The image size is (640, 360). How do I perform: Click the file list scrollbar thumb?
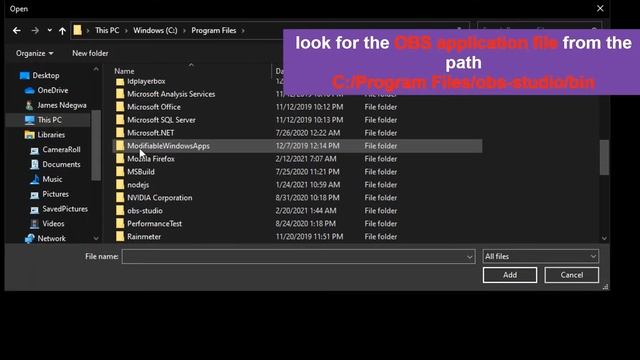[604, 158]
